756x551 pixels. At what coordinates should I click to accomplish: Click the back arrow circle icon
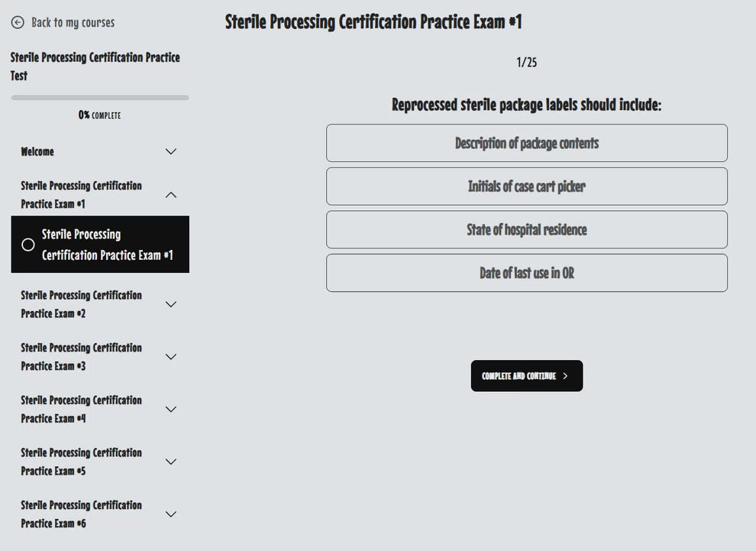pos(18,23)
